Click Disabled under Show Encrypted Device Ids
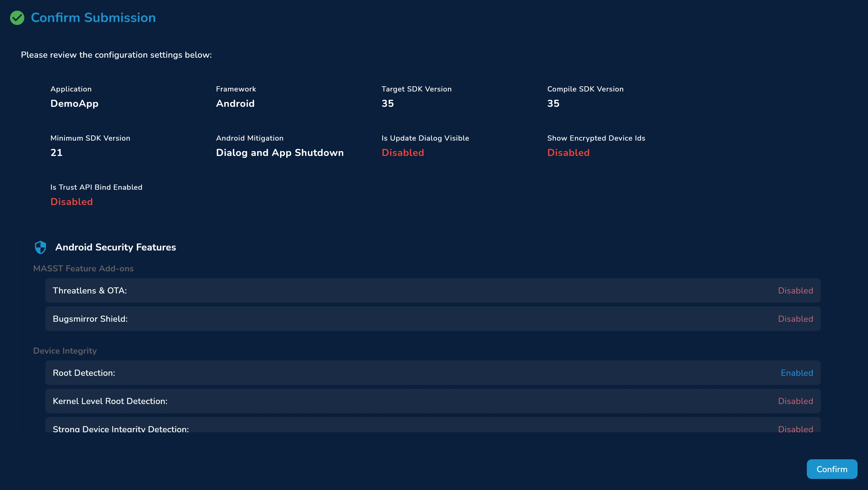 568,153
